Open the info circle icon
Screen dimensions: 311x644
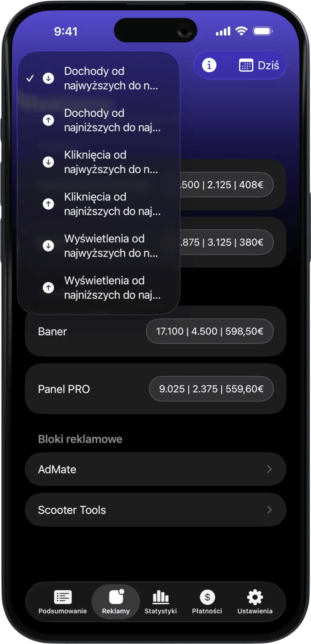tap(209, 65)
